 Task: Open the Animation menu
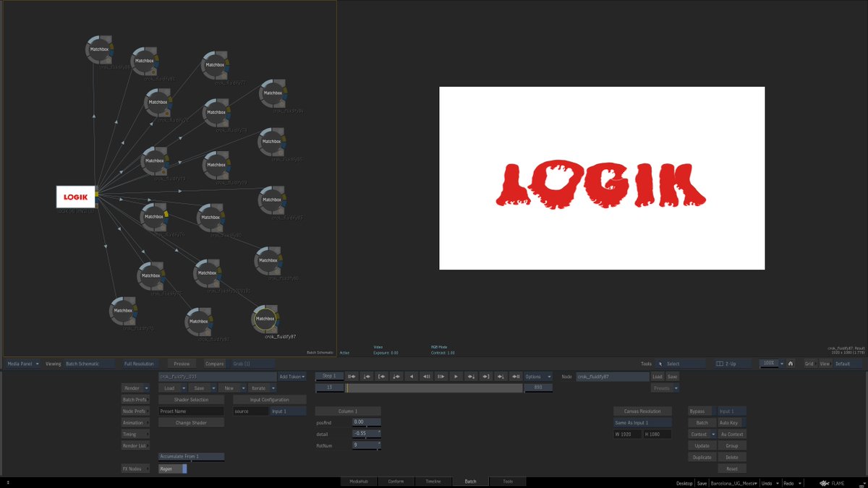(x=135, y=422)
